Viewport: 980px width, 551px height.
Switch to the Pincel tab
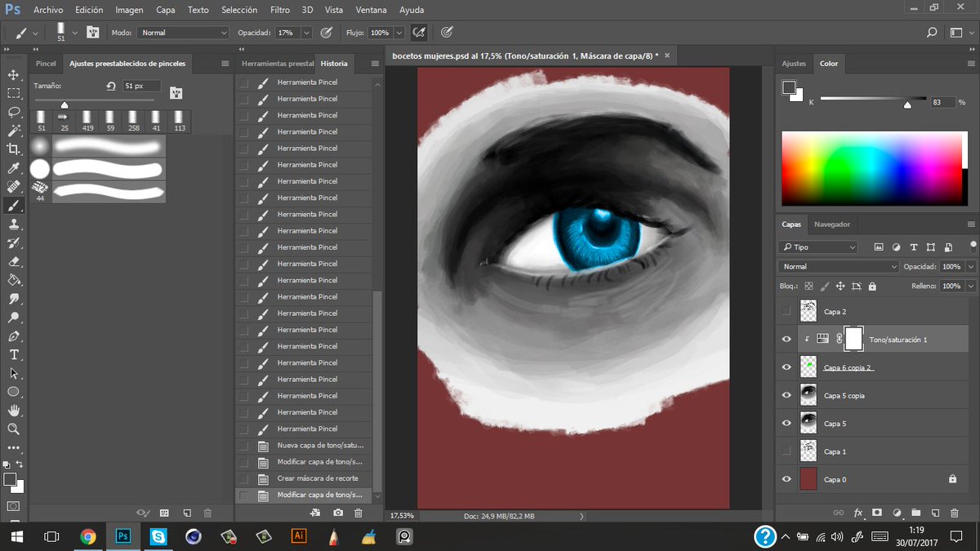click(x=46, y=63)
